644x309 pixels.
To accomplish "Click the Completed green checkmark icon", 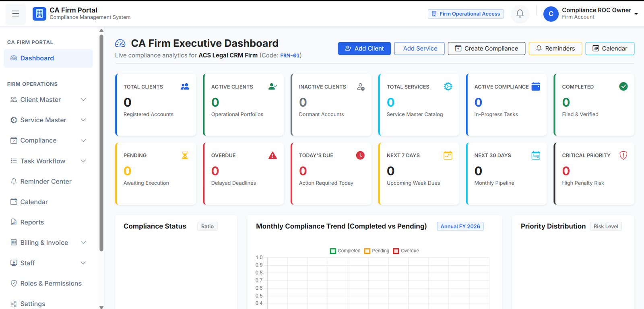I will coord(623,87).
